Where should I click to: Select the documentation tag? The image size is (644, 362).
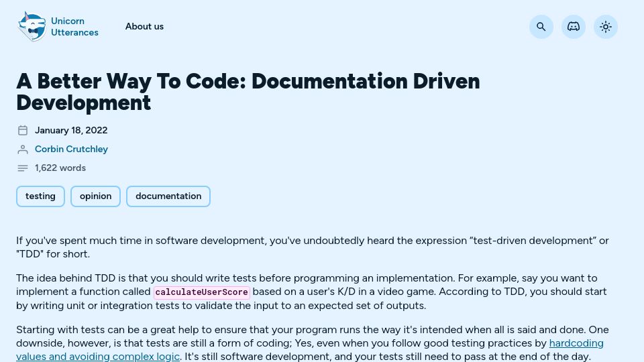coord(168,196)
